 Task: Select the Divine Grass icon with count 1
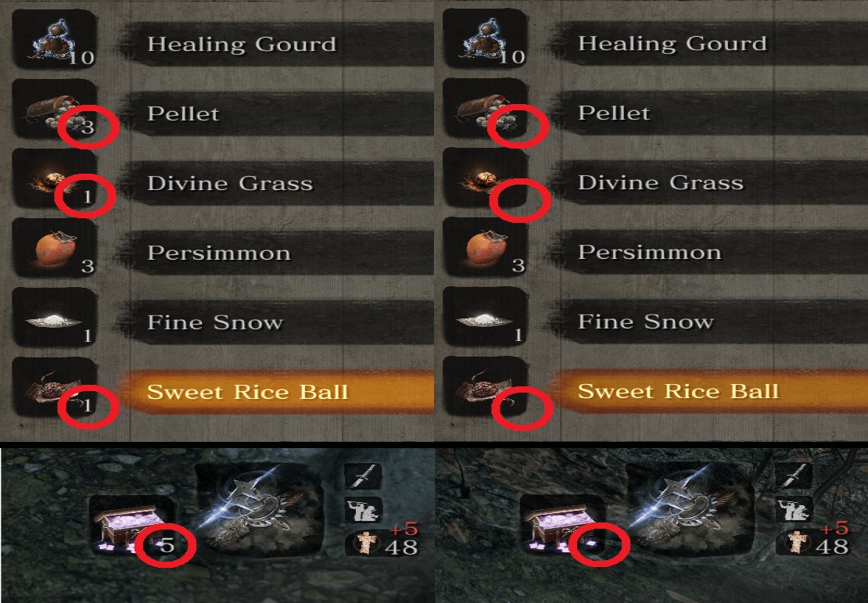[x=54, y=178]
